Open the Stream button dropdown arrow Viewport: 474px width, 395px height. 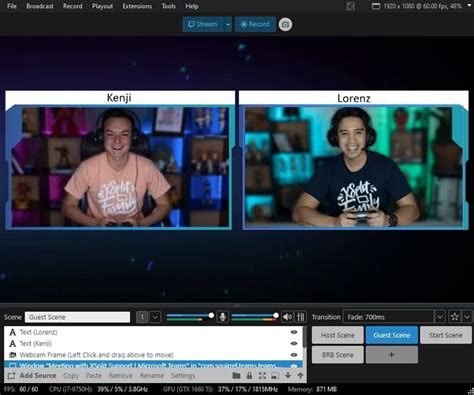pyautogui.click(x=228, y=24)
